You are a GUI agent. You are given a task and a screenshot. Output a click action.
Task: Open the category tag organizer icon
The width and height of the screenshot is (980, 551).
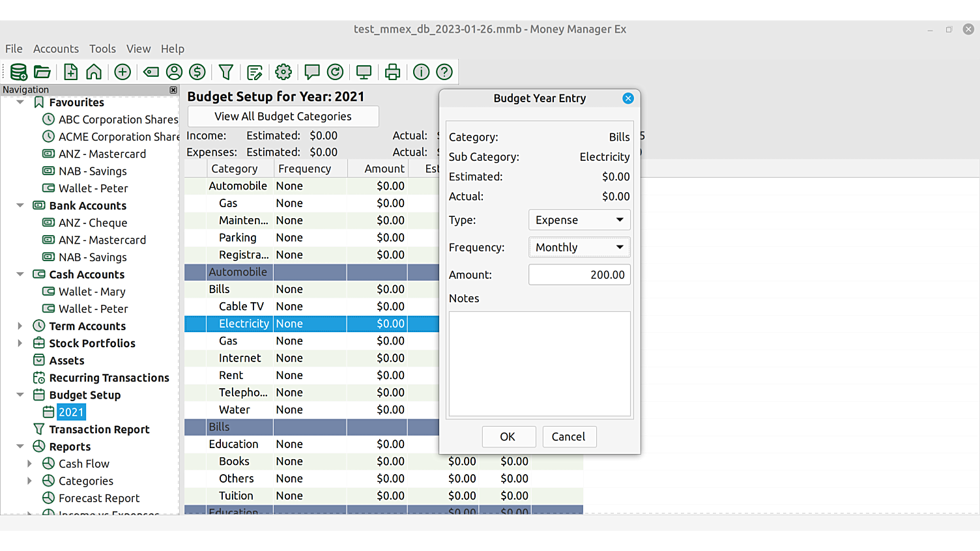(151, 72)
